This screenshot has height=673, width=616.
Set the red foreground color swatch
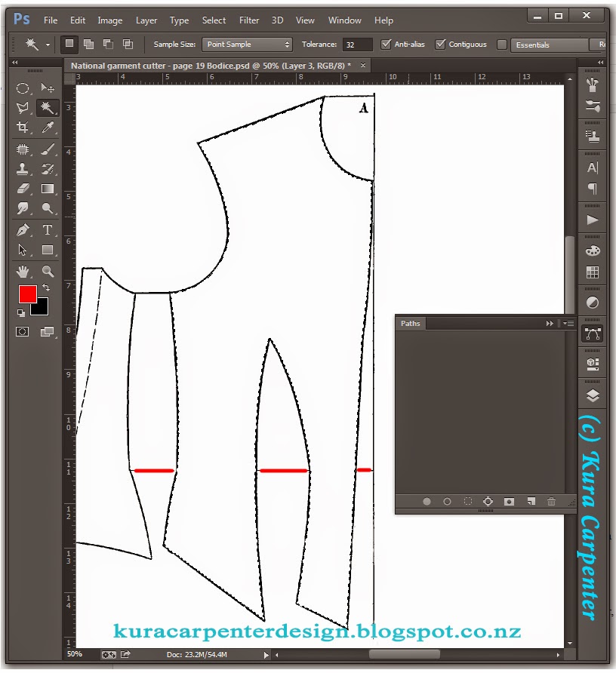(26, 293)
